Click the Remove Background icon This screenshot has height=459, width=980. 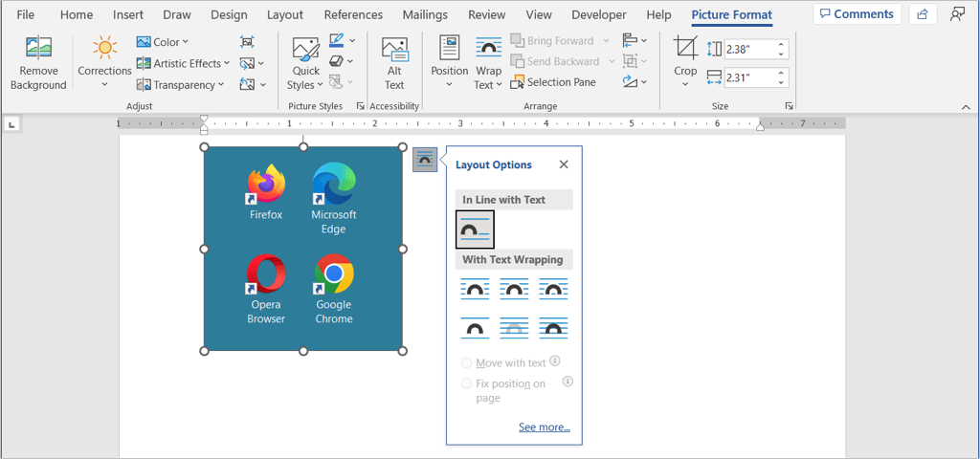click(x=38, y=50)
